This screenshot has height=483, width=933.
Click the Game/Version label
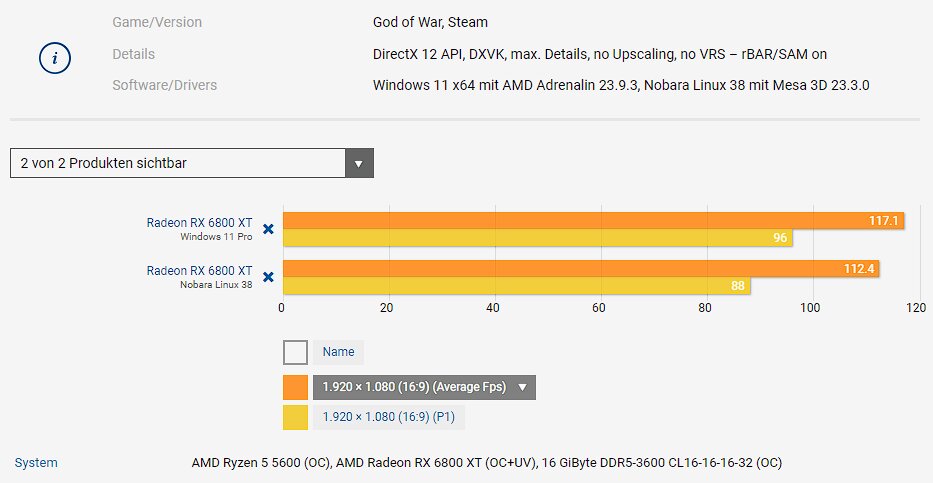click(x=157, y=23)
